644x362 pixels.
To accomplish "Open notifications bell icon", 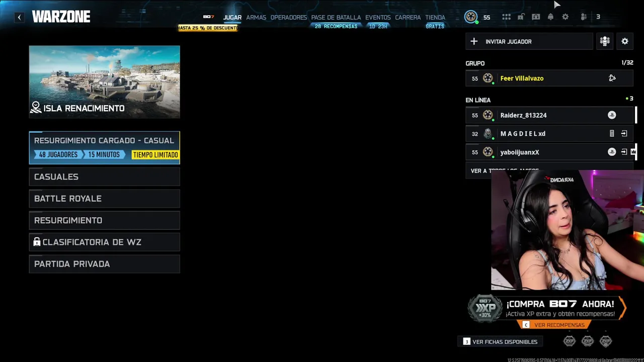I will click(x=550, y=17).
